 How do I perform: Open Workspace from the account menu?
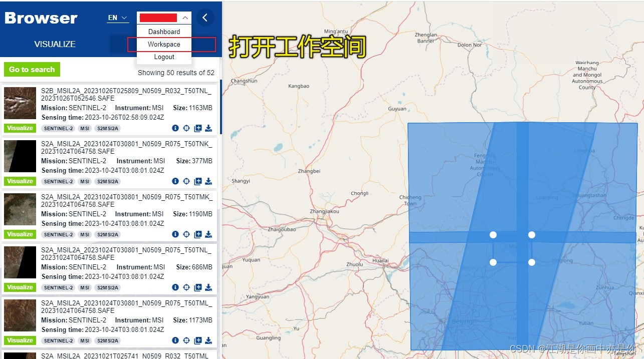click(164, 44)
